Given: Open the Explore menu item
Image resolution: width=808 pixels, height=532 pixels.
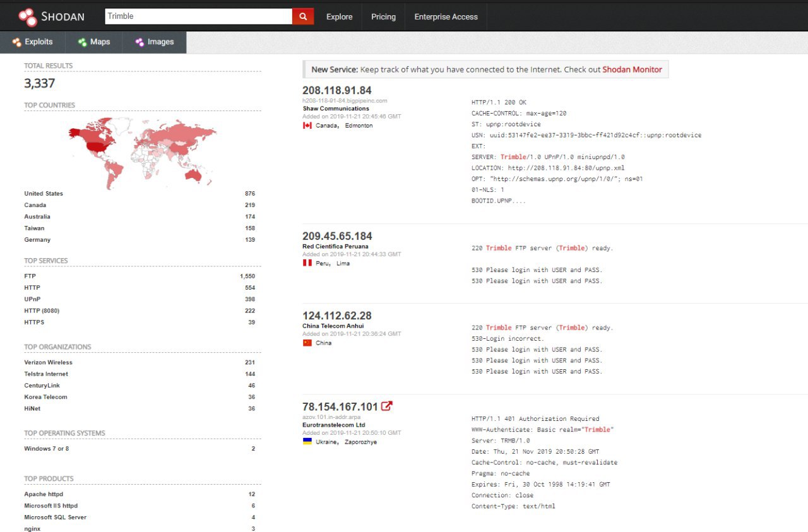Looking at the screenshot, I should pos(340,17).
